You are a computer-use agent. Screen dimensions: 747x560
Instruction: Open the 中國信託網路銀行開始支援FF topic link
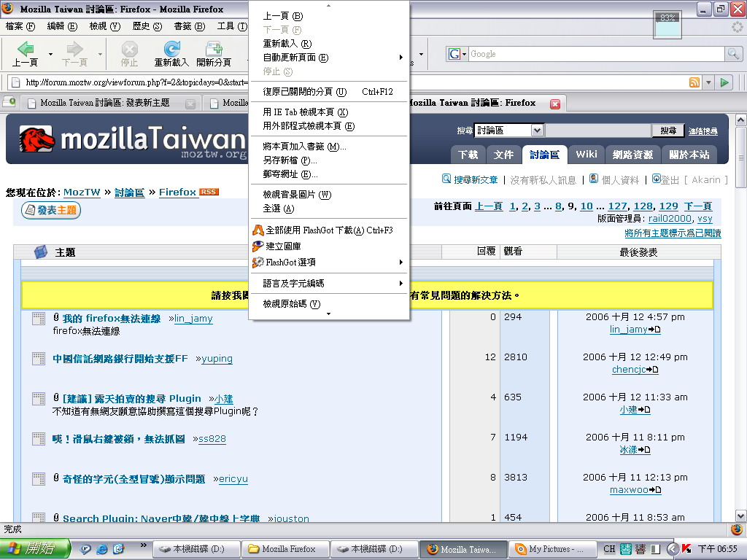coord(120,358)
